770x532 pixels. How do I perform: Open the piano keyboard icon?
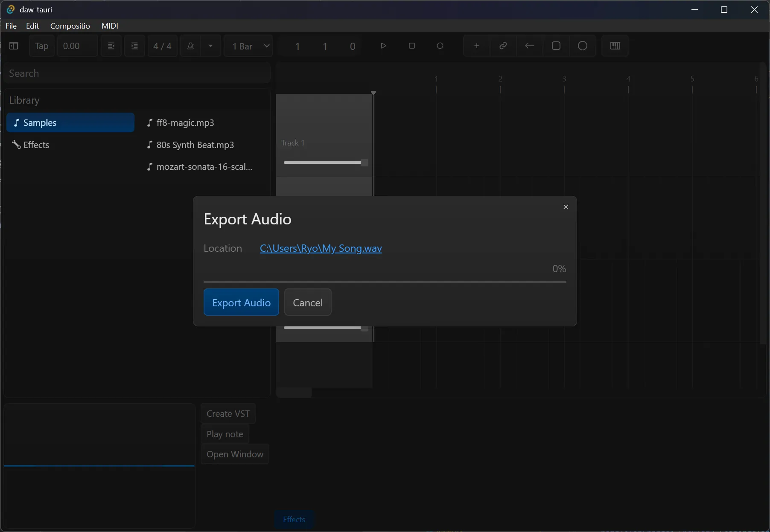[x=615, y=46]
